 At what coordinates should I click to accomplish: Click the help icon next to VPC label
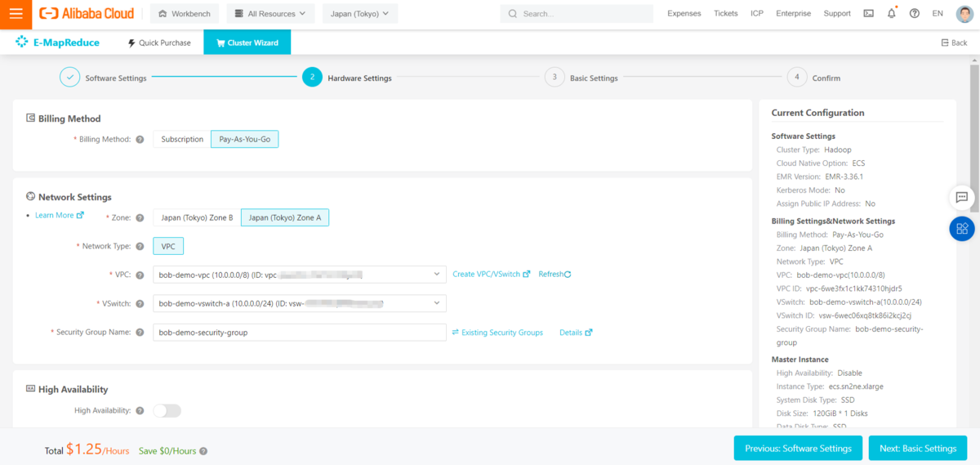tap(140, 275)
